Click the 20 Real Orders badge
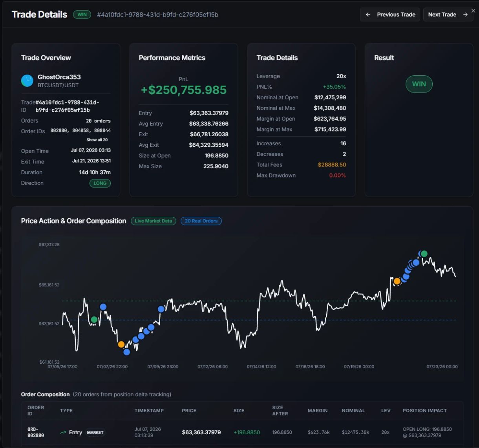This screenshot has width=479, height=448. point(201,221)
